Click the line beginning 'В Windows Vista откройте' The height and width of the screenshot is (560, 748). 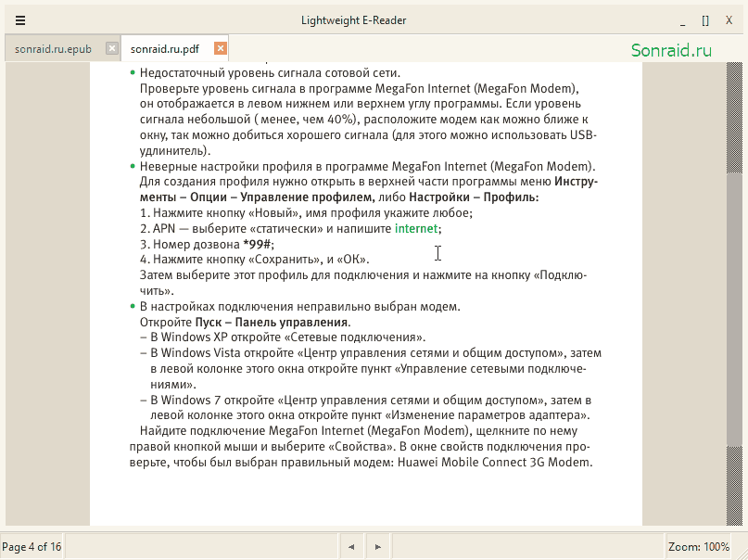tap(371, 353)
